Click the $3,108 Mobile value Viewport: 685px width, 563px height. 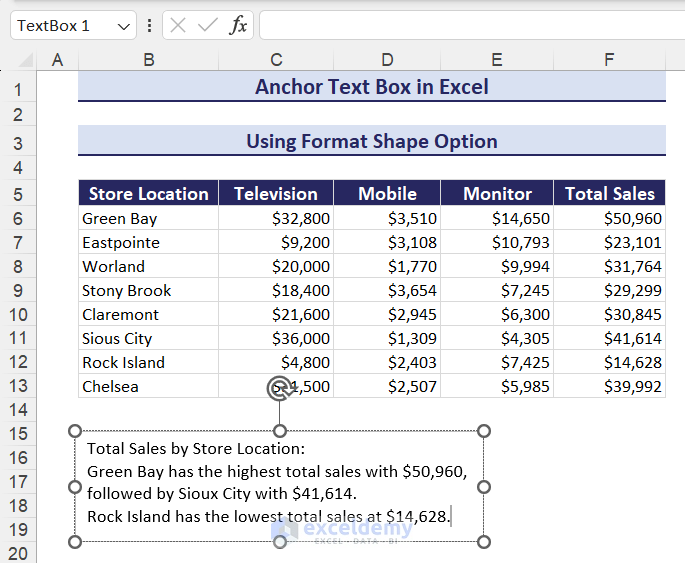click(x=387, y=242)
